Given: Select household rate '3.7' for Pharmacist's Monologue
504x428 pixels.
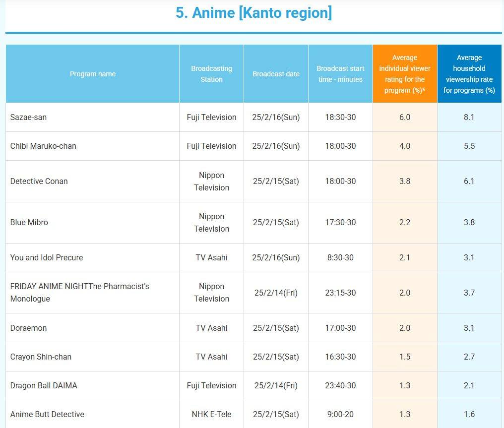Looking at the screenshot, I should click(x=469, y=293).
